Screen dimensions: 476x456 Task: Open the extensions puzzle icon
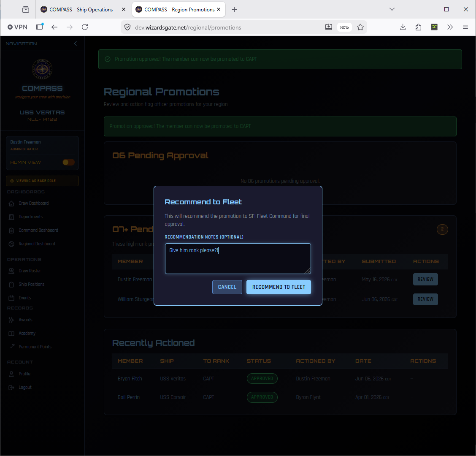pos(418,27)
